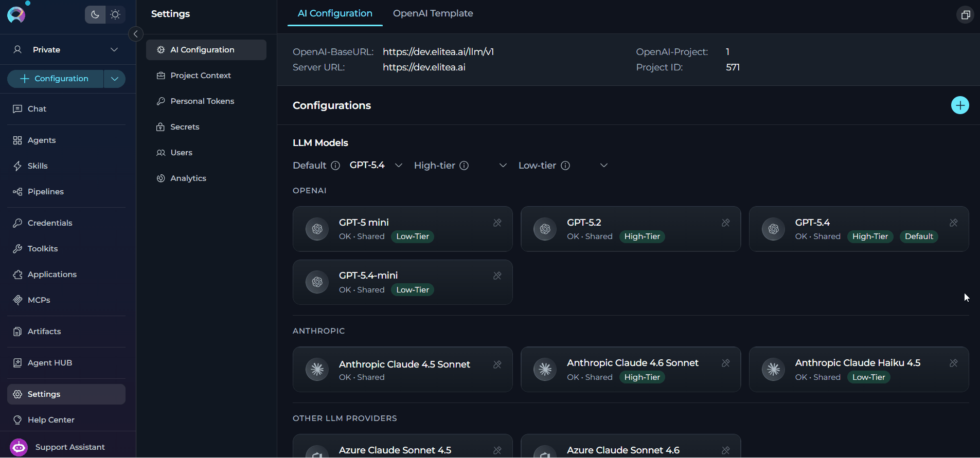Click the OpenAI logo on GPT-5.4 card

[x=773, y=229]
